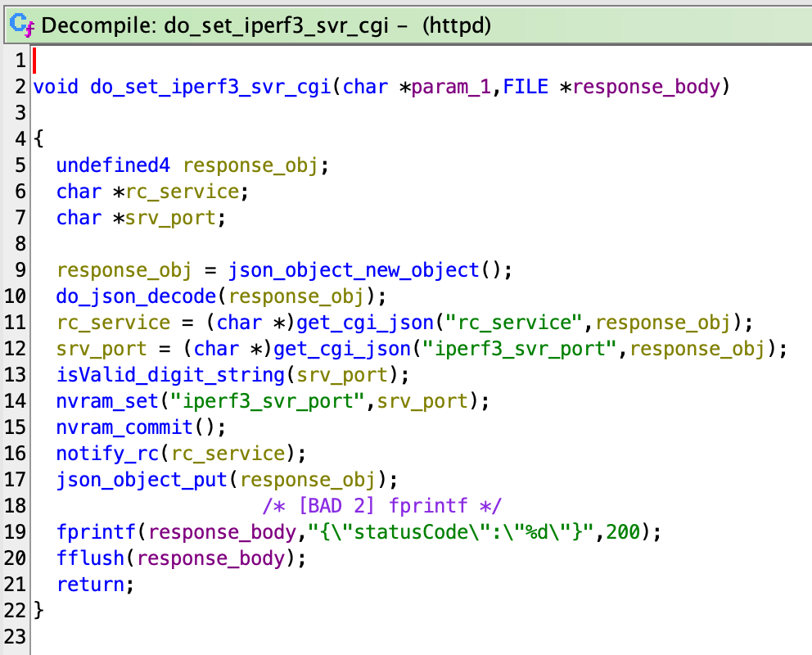Click fflush function call
This screenshot has height=655, width=812.
[x=90, y=558]
